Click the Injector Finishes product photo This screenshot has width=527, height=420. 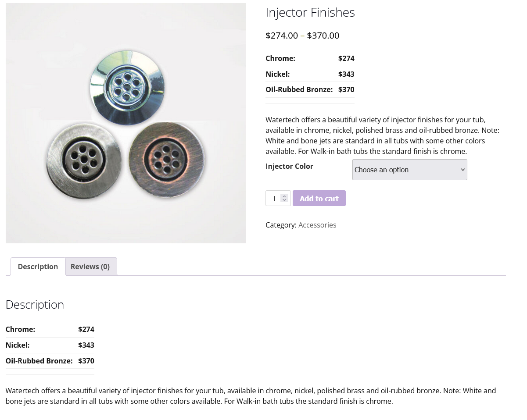125,123
